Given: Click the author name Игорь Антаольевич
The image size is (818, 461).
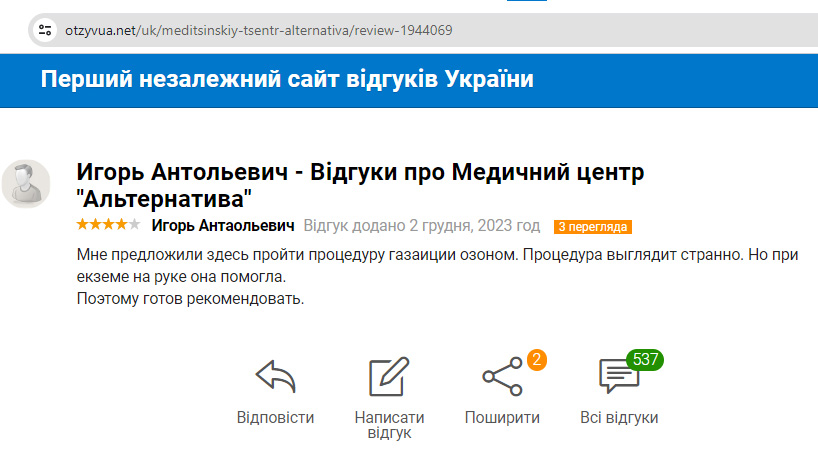Looking at the screenshot, I should 222,225.
